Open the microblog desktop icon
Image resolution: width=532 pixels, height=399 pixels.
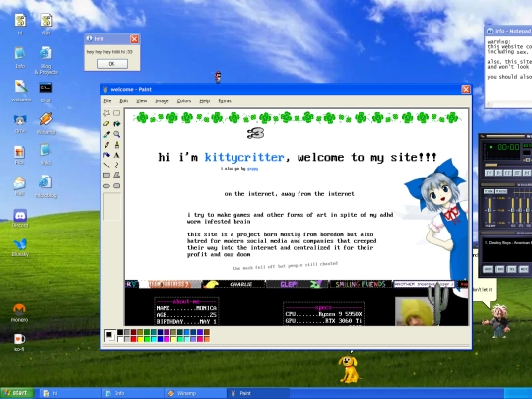46,186
